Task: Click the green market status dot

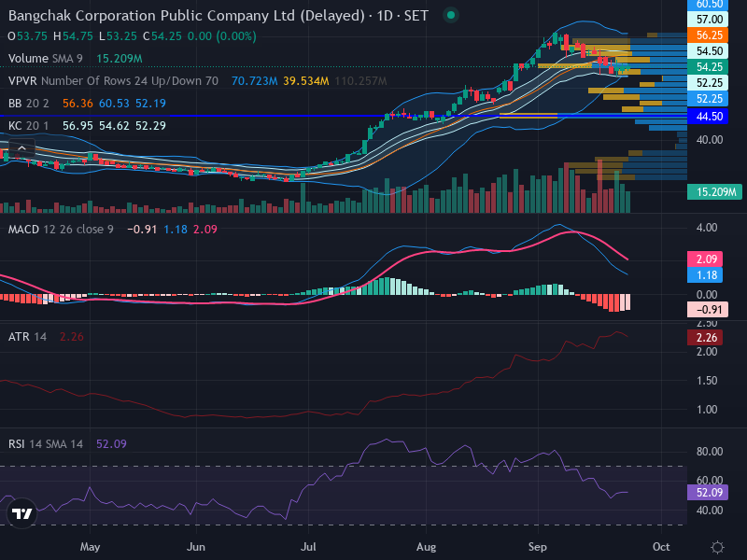Action: [451, 15]
